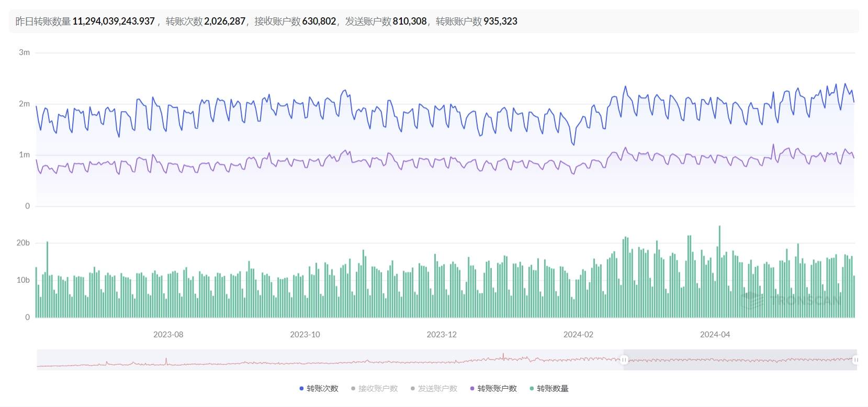
Task: Click the 2024-02 x-axis label
Action: 578,335
